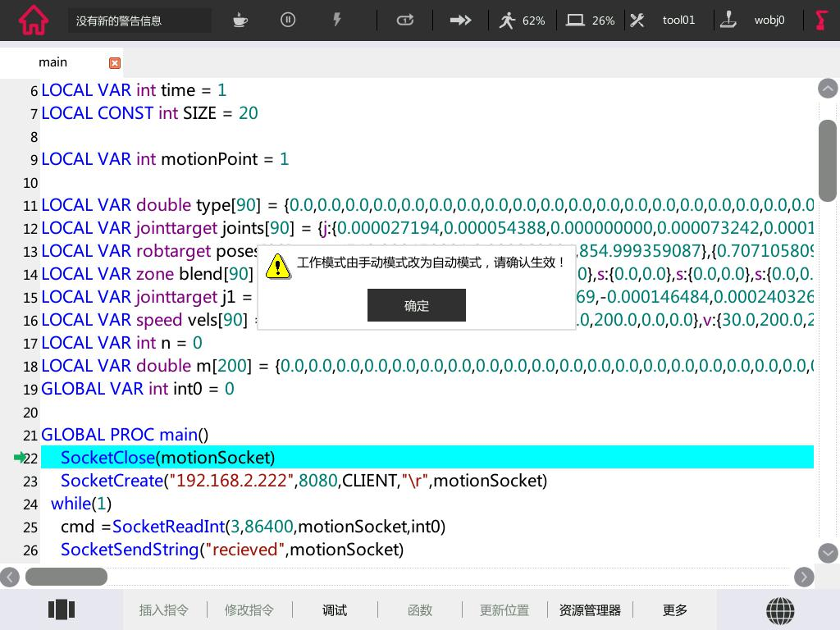Expand the 更多 more options menu

(x=675, y=610)
